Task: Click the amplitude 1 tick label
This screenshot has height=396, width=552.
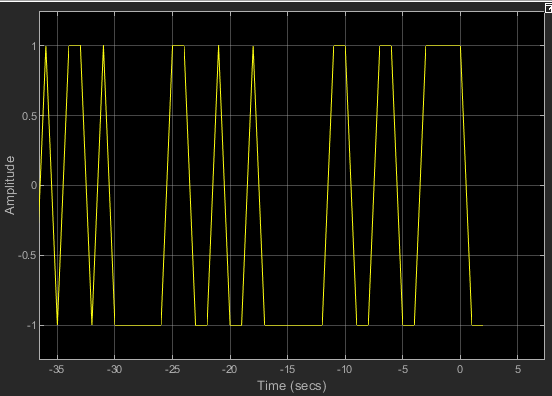Action: pyautogui.click(x=33, y=46)
